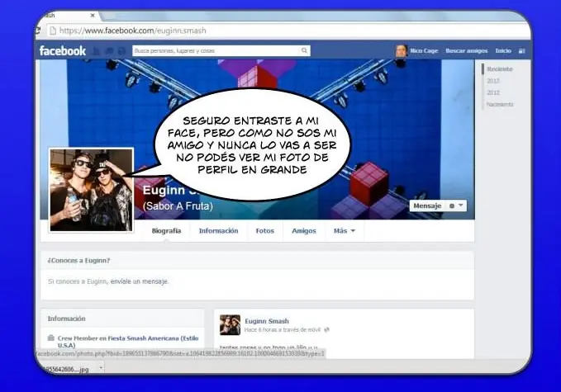Click the facebook logo in the blue bar
561x392 pixels.
click(63, 50)
